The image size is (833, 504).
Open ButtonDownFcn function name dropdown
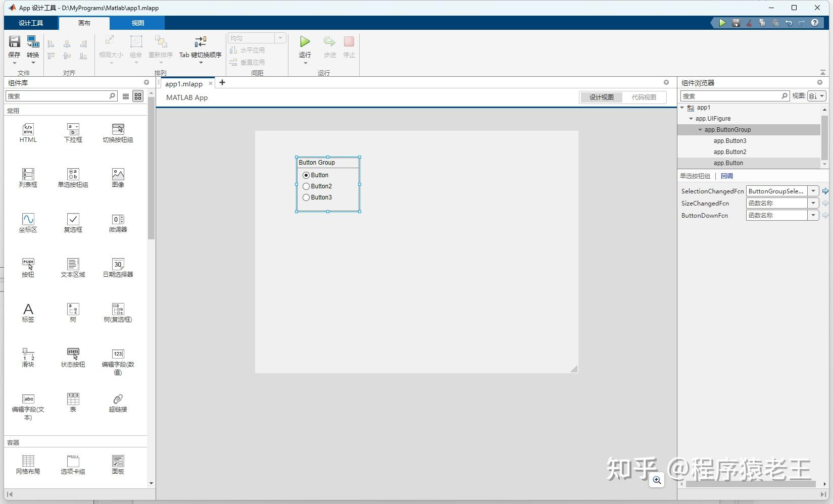coord(813,215)
